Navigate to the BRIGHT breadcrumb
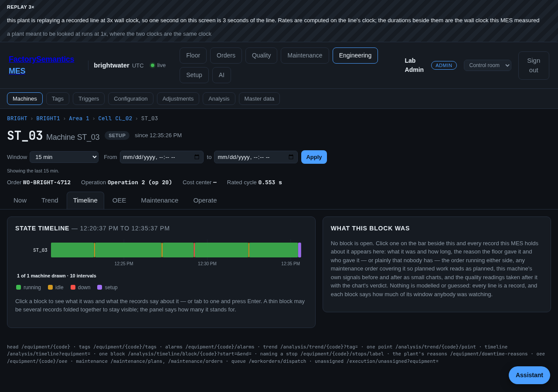Image resolution: width=558 pixels, height=392 pixels. pos(17,118)
